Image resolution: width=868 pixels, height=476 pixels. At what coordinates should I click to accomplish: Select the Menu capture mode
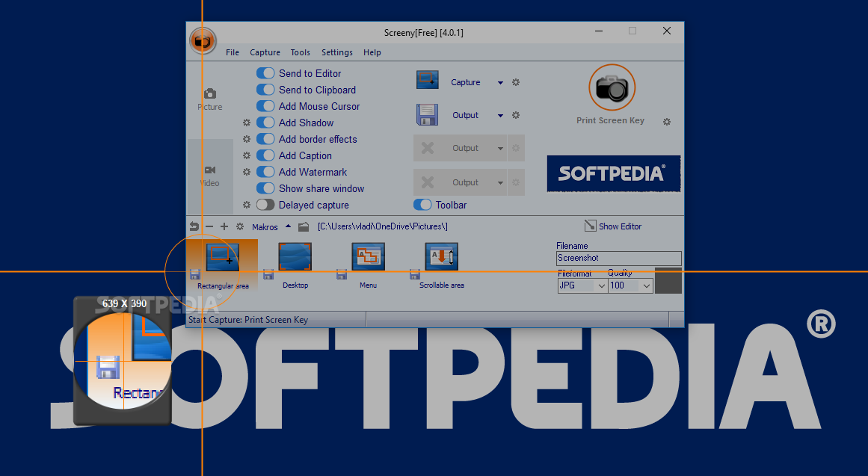(368, 267)
